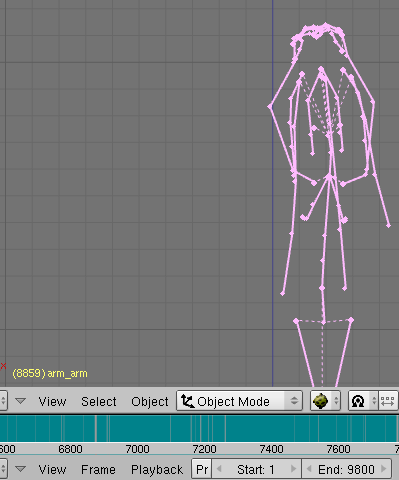Click the timeline editor type selector
Viewport: 399px width, 480px height.
click(x=3, y=469)
